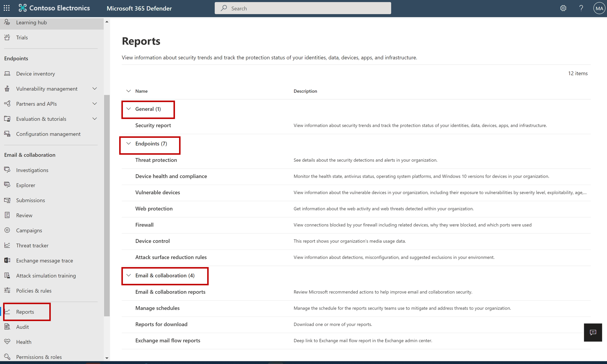This screenshot has height=364, width=607.
Task: Collapse the General (1) group
Action: [129, 109]
